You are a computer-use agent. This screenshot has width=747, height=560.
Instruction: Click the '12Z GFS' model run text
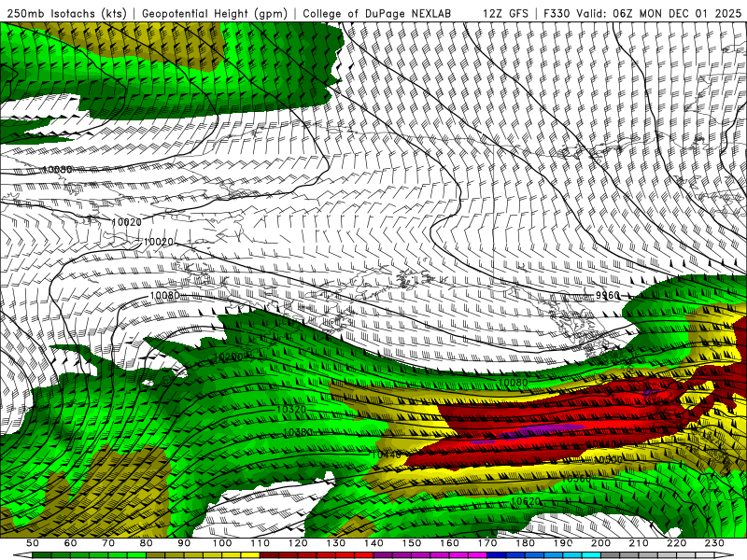(505, 13)
